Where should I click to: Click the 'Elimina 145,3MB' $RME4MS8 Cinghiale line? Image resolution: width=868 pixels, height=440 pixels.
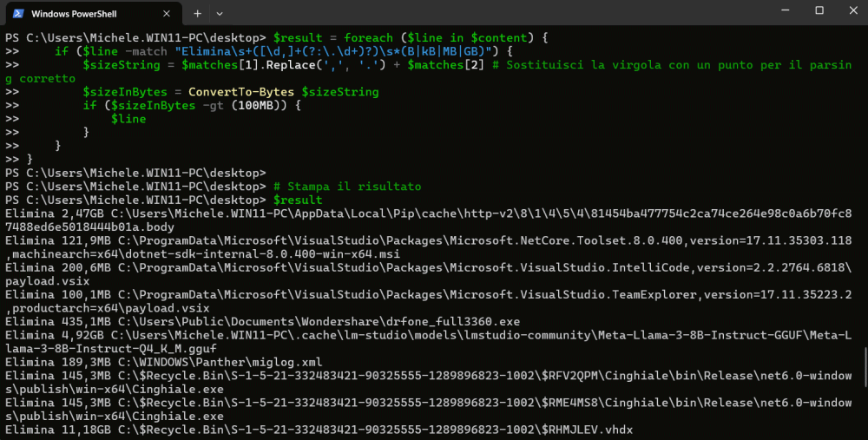[x=429, y=410]
